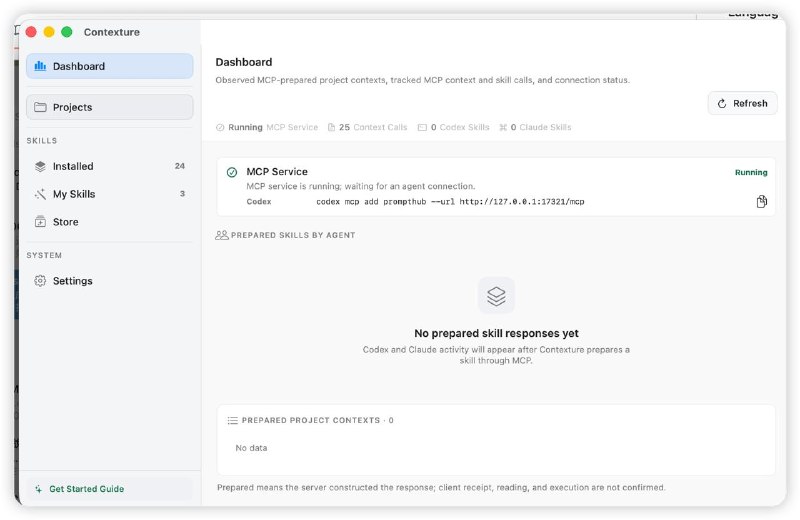Viewport: 800px width, 520px height.
Task: Open the Projects sidebar item
Action: click(x=110, y=107)
